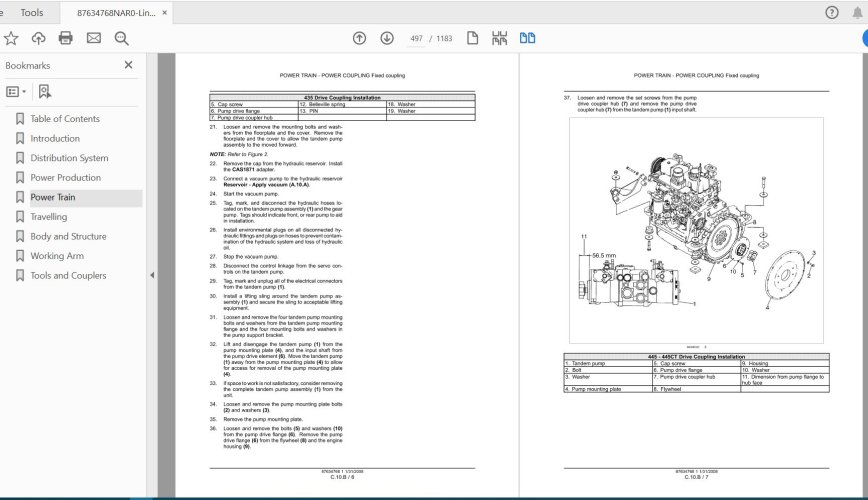Go to next page with down arrow

[x=386, y=38]
